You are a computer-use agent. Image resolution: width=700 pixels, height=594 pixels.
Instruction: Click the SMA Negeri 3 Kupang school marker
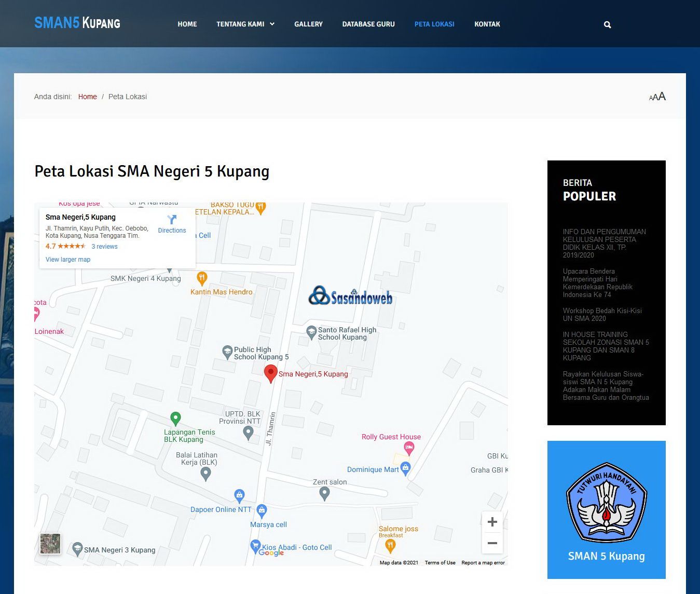(x=77, y=549)
